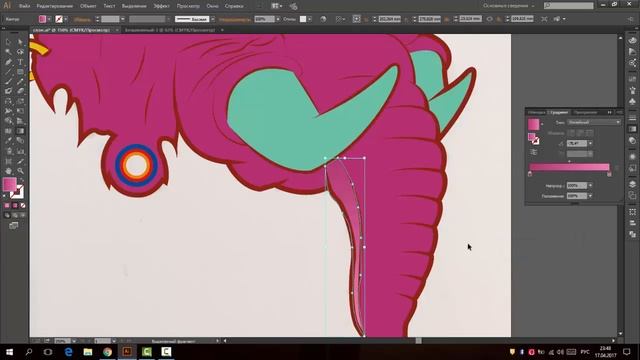
Task: Open Color panel icon at dock top
Action: [632, 40]
